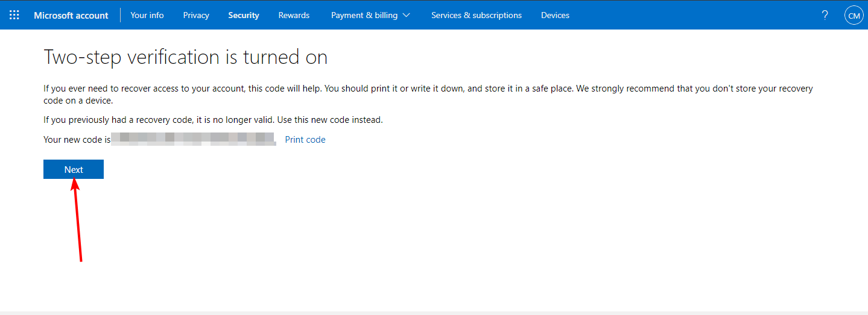The height and width of the screenshot is (315, 868).
Task: Open the Rewards tab
Action: tap(294, 15)
